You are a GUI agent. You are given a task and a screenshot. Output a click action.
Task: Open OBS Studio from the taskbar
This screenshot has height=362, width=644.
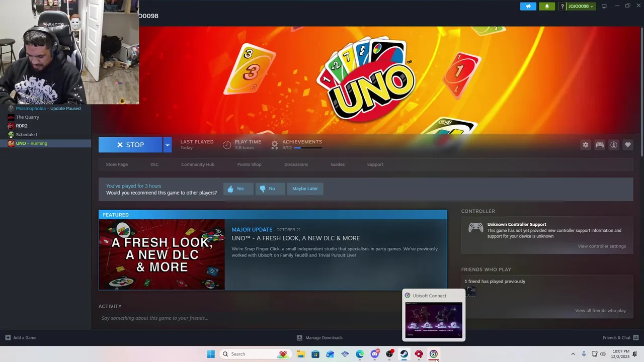389,354
